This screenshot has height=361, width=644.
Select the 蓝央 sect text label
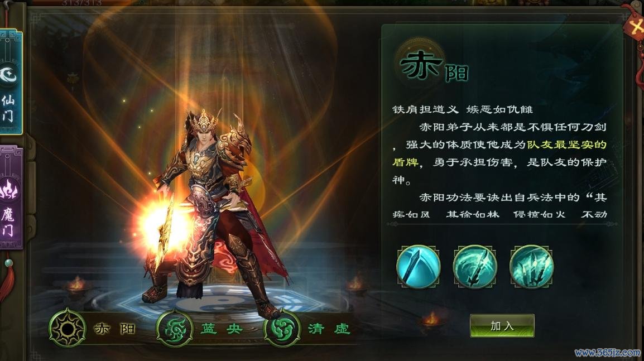click(x=222, y=329)
